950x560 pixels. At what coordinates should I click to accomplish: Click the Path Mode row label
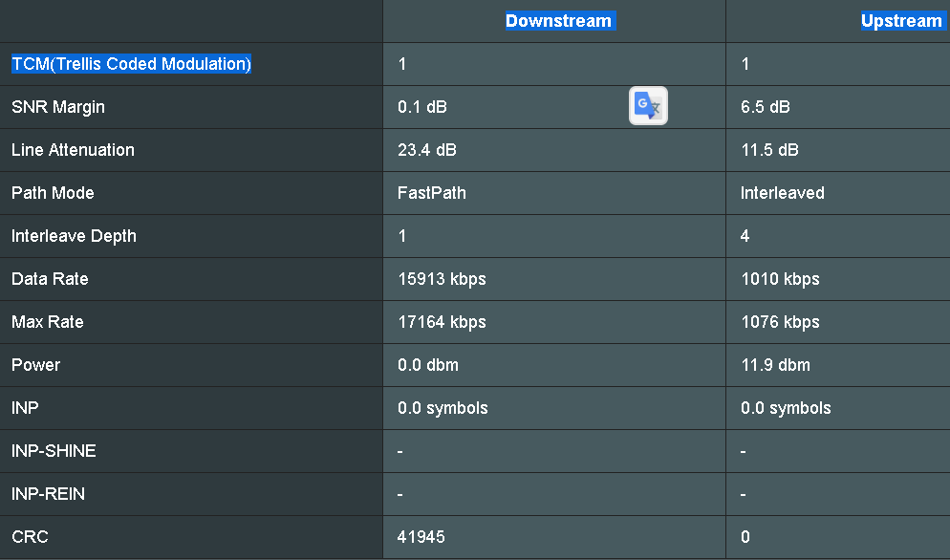coord(53,193)
